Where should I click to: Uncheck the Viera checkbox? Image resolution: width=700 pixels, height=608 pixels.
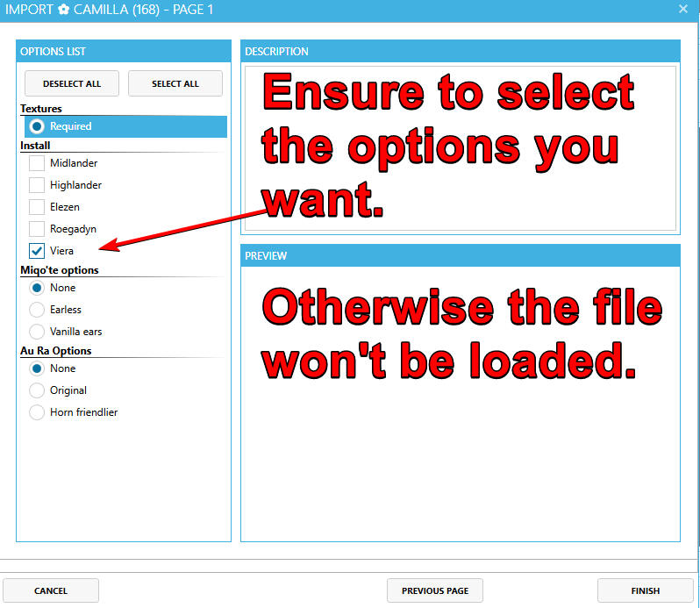[37, 251]
